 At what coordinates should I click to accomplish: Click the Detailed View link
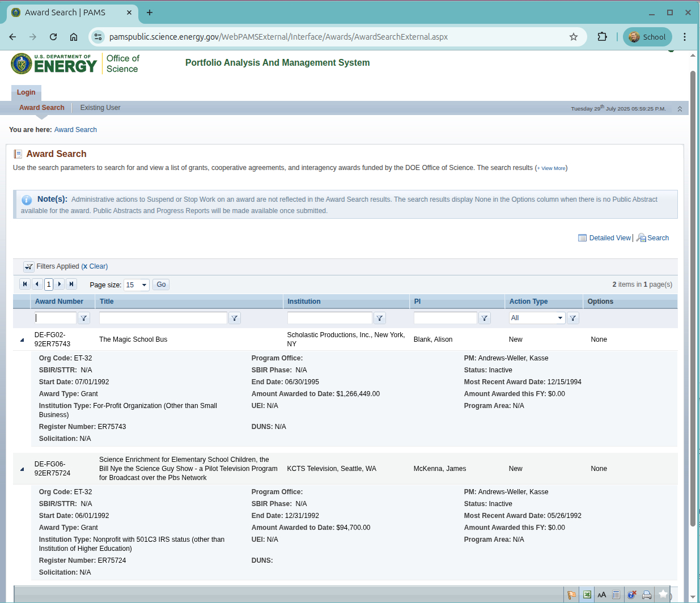pyautogui.click(x=609, y=238)
